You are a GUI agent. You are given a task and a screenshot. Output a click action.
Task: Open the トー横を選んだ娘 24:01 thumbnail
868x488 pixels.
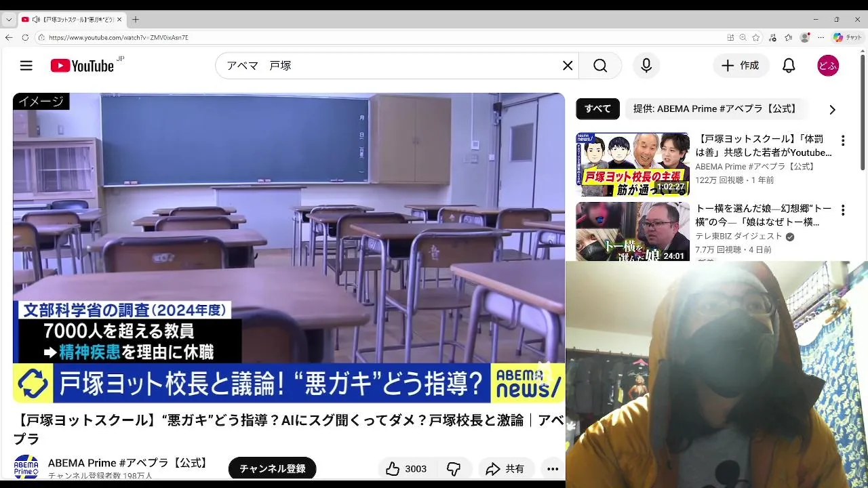pyautogui.click(x=633, y=231)
